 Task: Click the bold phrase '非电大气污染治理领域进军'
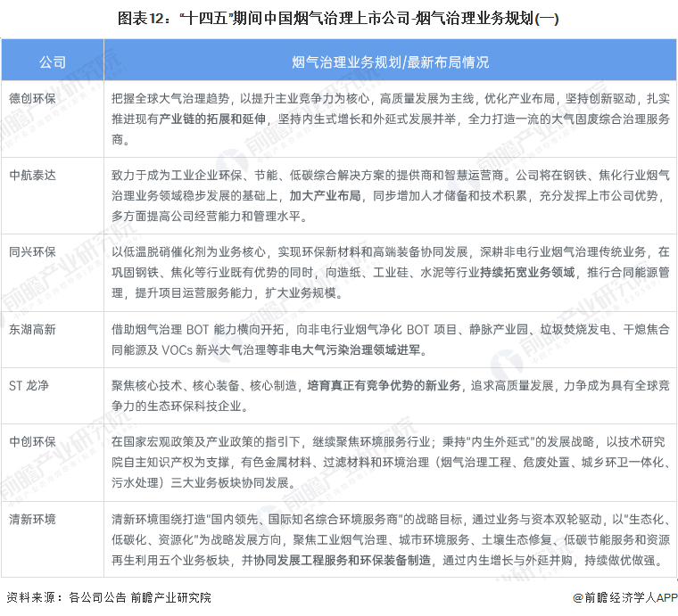click(350, 350)
